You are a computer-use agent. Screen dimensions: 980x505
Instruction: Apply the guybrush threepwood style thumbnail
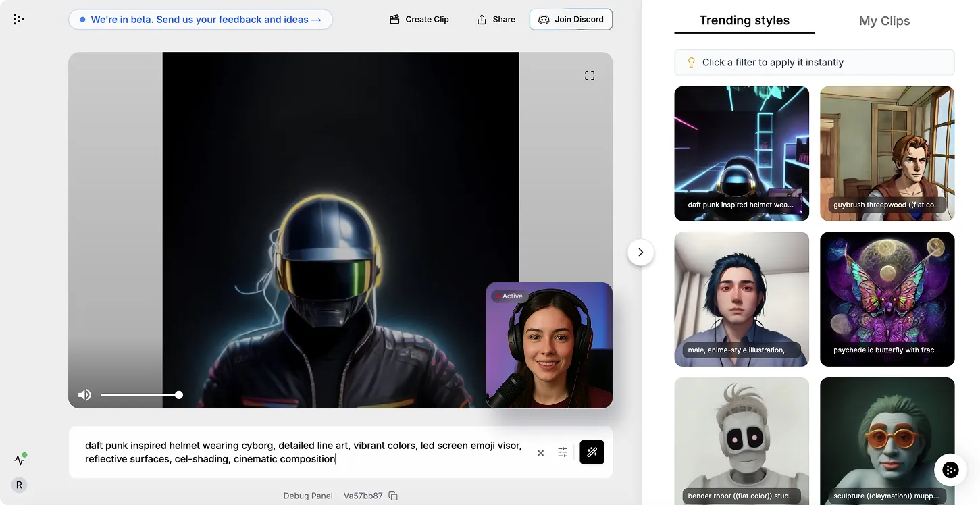[887, 153]
